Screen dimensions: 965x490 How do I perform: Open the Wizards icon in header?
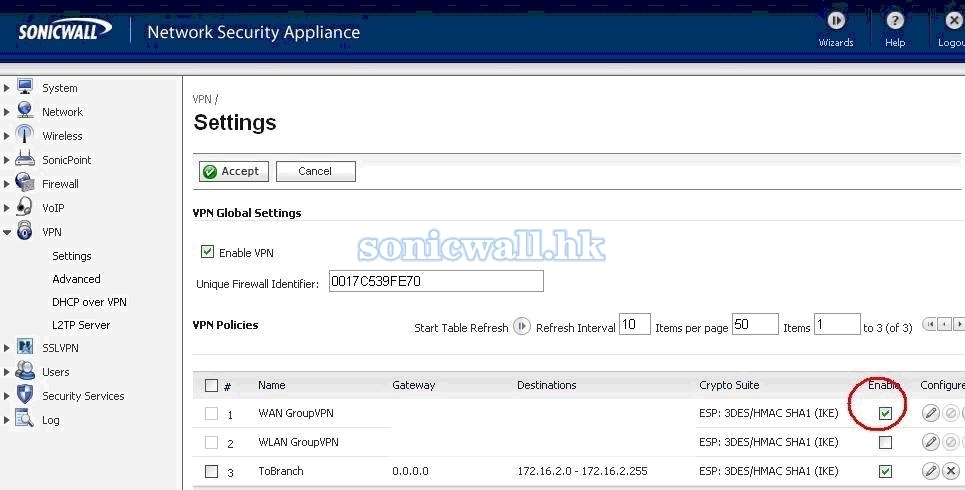pos(836,21)
